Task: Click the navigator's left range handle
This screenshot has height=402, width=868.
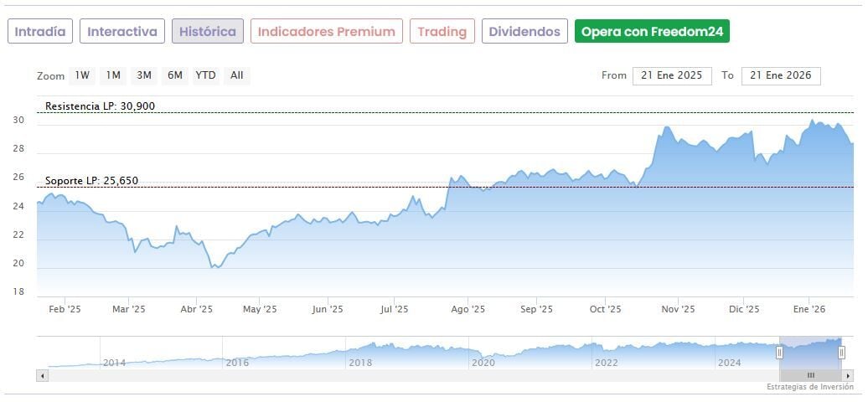Action: click(x=779, y=353)
